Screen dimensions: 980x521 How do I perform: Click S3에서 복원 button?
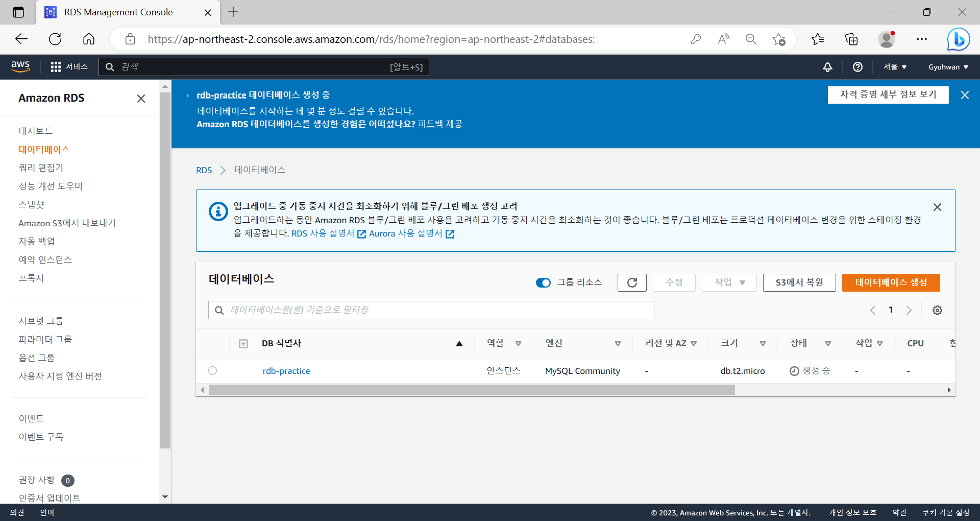click(799, 282)
